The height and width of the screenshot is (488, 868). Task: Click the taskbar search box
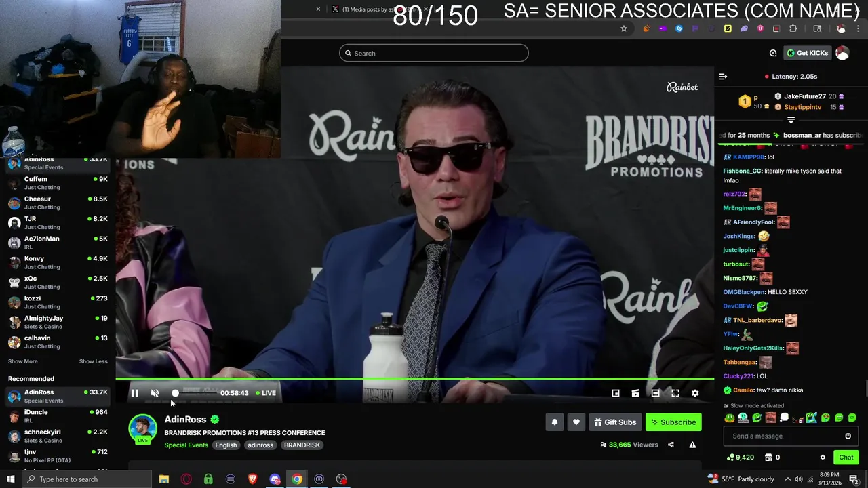pyautogui.click(x=87, y=479)
